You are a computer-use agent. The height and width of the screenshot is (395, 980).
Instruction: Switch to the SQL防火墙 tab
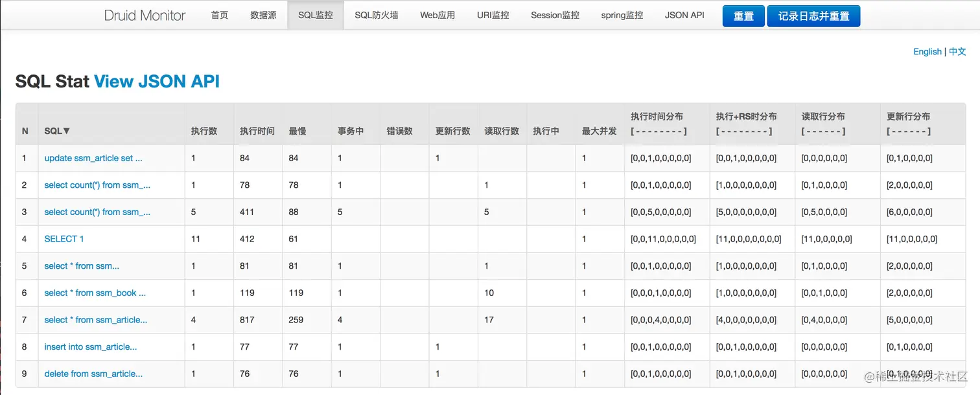click(x=377, y=15)
